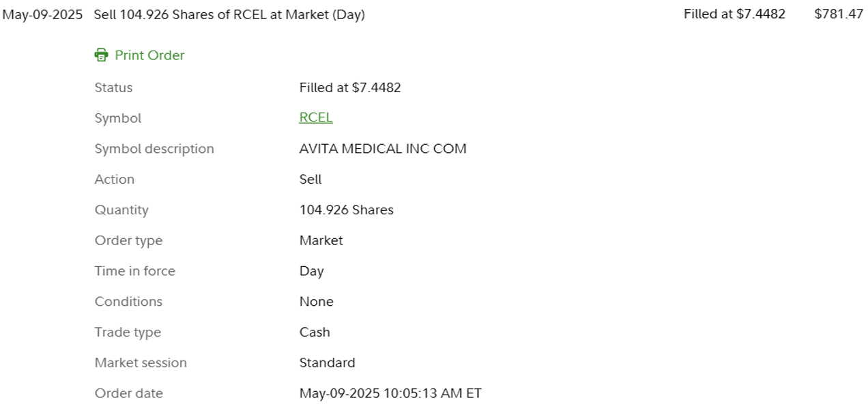The image size is (868, 411).
Task: Click the Day time in force value
Action: (311, 271)
